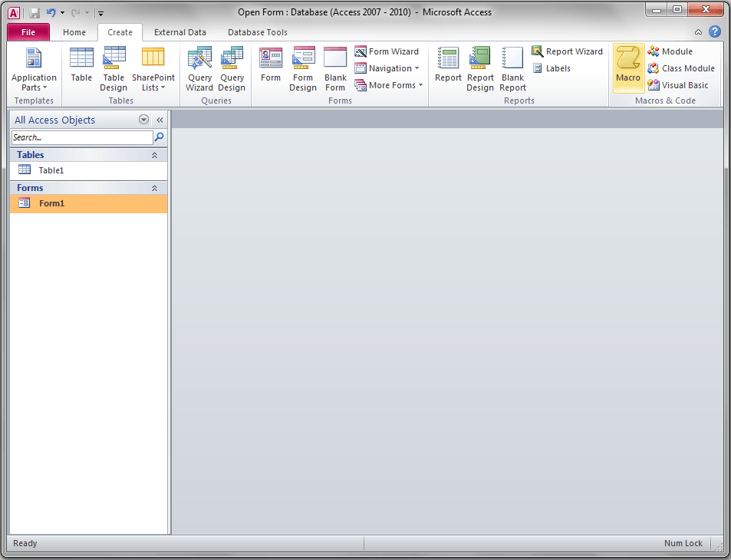Insert a new Module
This screenshot has width=731, height=560.
670,51
